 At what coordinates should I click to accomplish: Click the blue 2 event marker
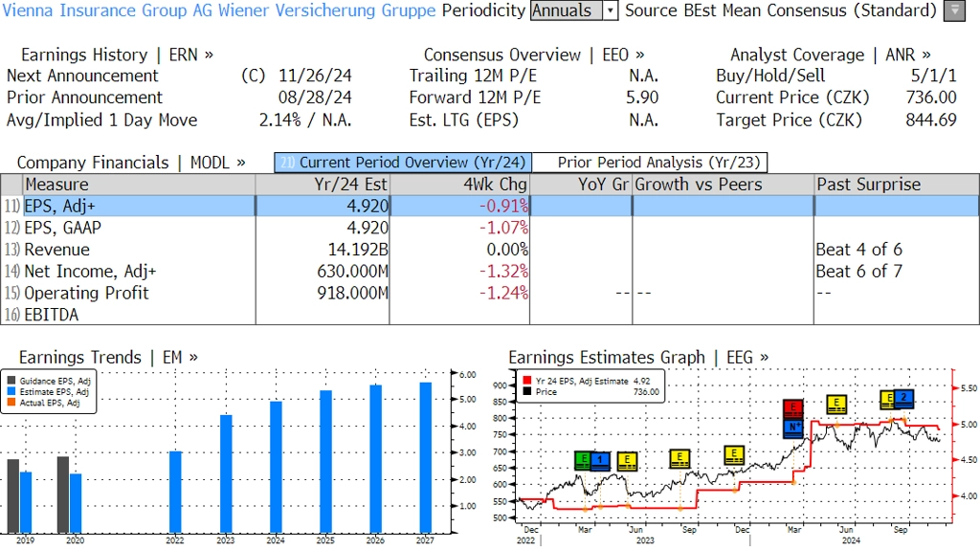(903, 399)
